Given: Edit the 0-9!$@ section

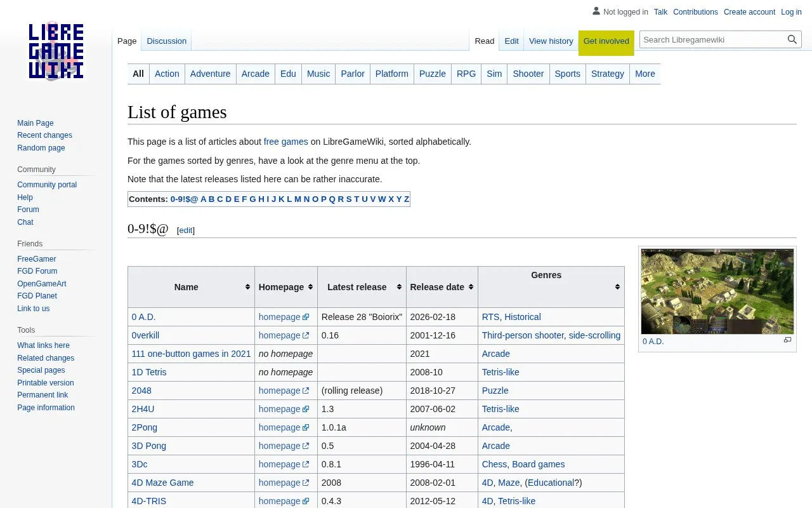Looking at the screenshot, I should [x=186, y=231].
